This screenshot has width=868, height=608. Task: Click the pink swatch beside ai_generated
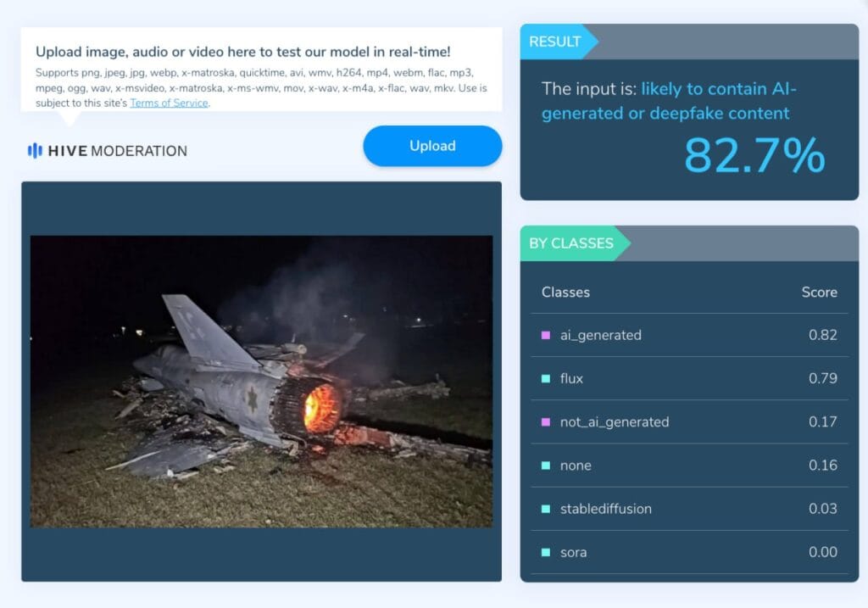click(546, 335)
